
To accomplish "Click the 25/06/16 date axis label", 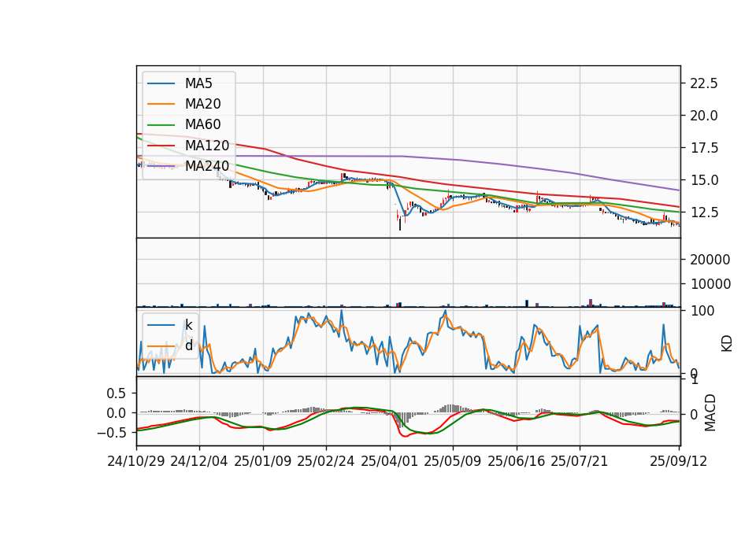I will point(517,461).
